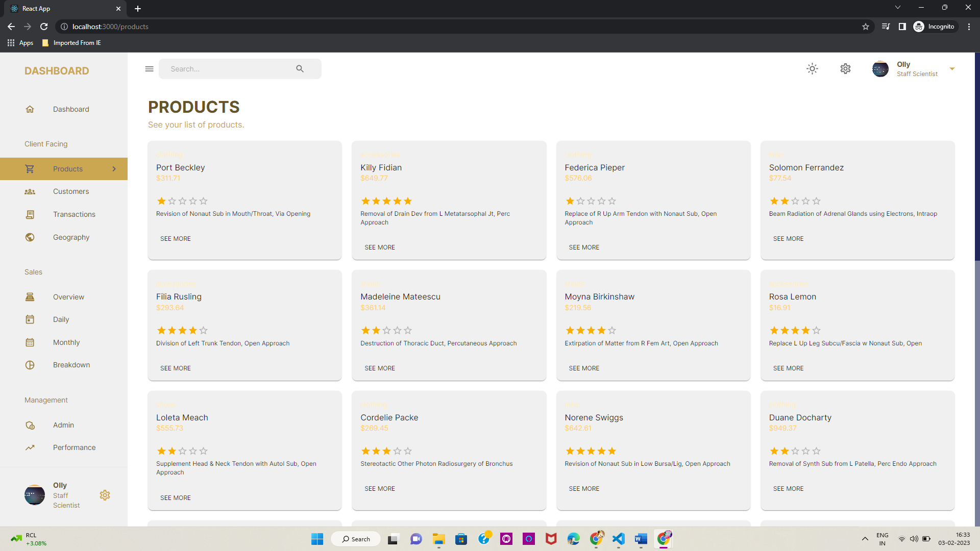Expand the Products chevron in the sidebar
This screenshot has width=980, height=551.
pyautogui.click(x=114, y=169)
